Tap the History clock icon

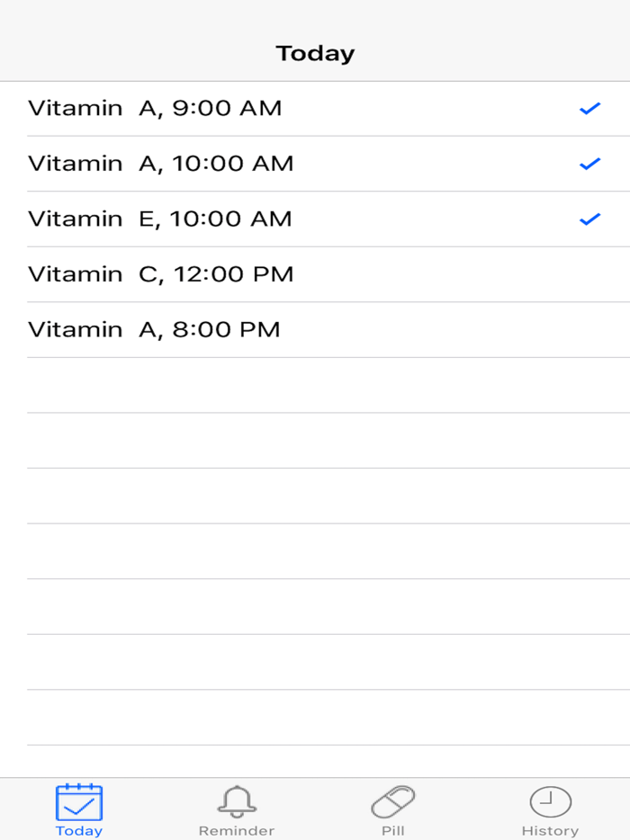[x=551, y=799]
